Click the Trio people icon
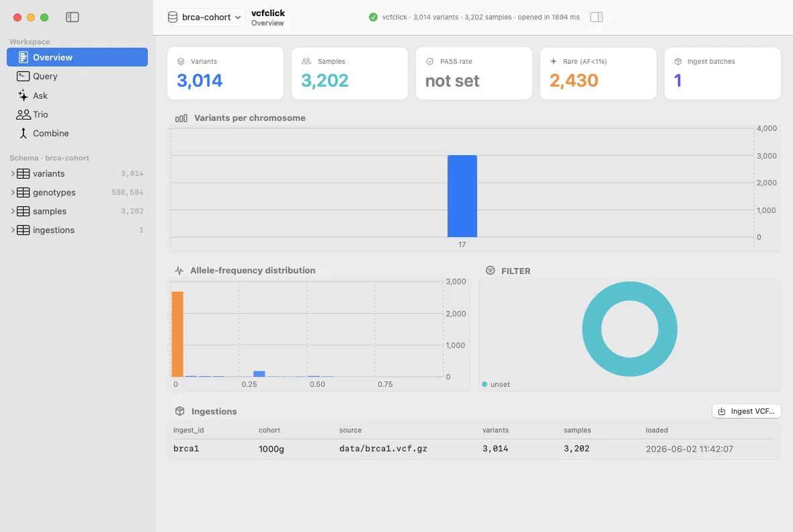 pos(24,115)
